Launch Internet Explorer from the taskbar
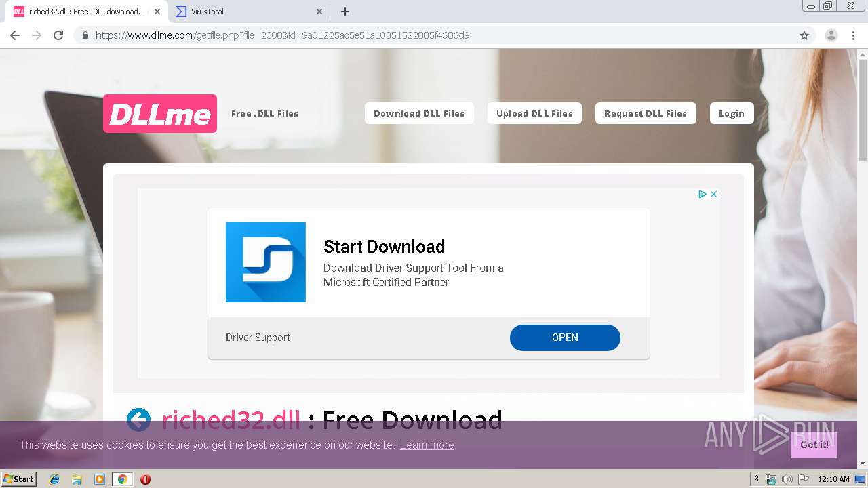Viewport: 868px width, 488px height. [54, 479]
